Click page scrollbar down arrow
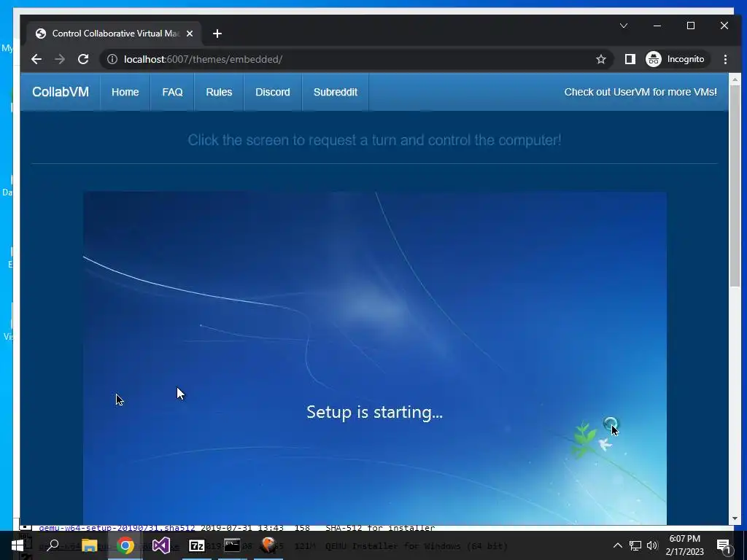747x560 pixels. pos(734,518)
